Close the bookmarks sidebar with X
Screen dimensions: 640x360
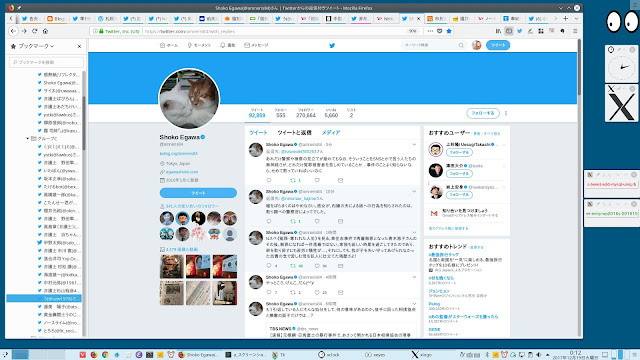click(x=79, y=47)
